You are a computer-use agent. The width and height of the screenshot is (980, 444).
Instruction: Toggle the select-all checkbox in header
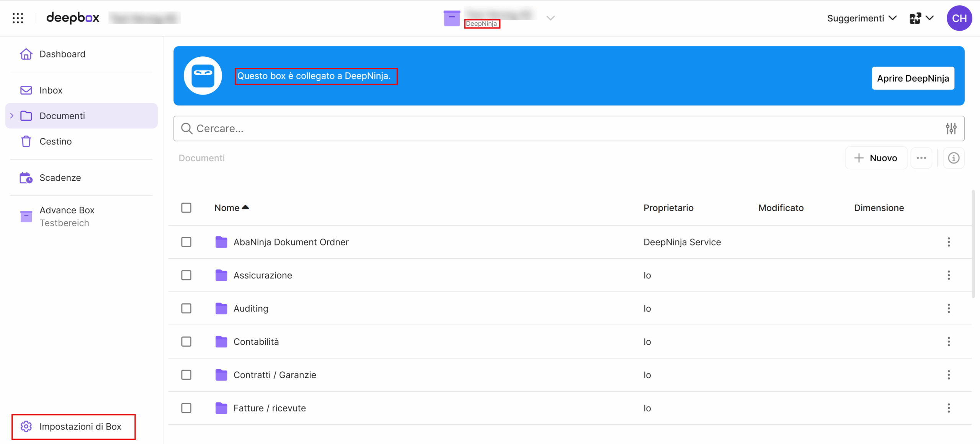pos(186,208)
